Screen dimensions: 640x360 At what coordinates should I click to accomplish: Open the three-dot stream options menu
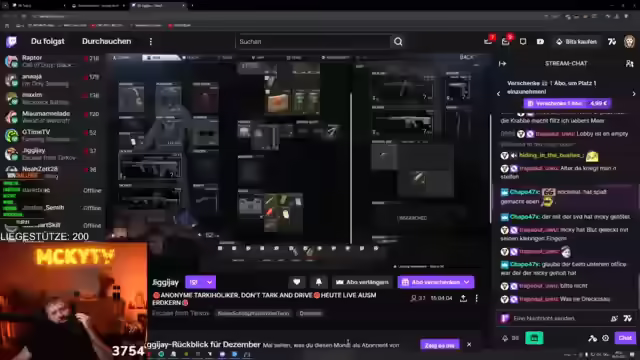[476, 298]
